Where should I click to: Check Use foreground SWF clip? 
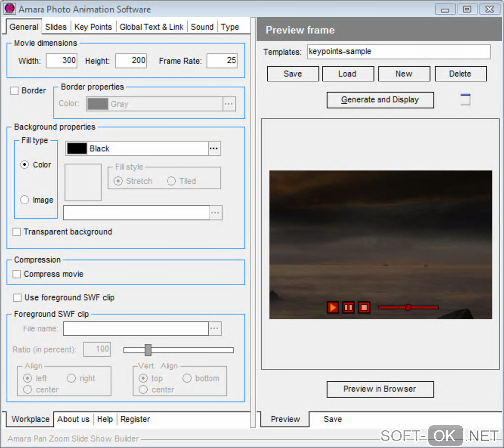17,297
